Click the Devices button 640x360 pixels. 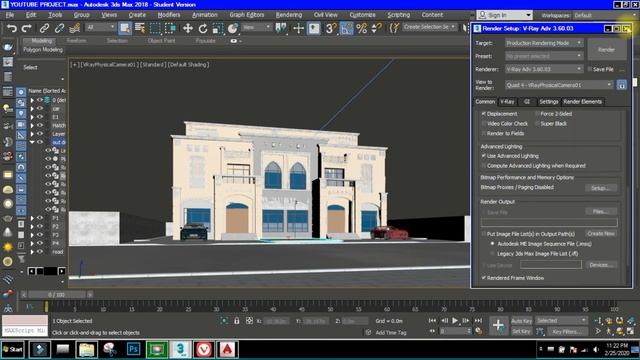pyautogui.click(x=601, y=265)
